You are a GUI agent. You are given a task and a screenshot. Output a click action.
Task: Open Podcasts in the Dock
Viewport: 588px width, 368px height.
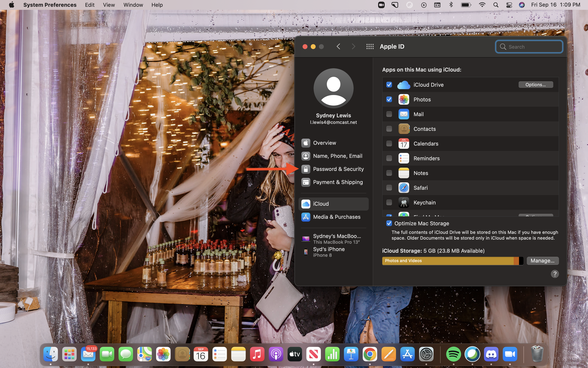(276, 354)
